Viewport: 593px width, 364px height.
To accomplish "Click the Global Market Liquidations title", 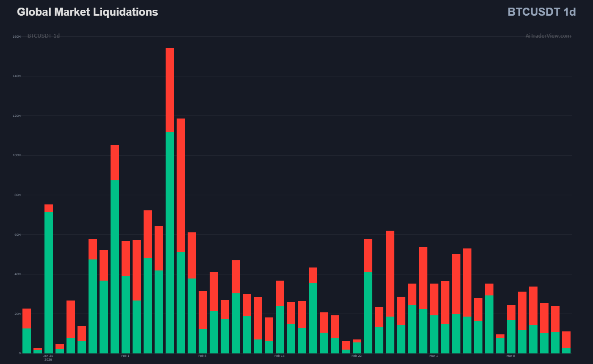I will point(87,12).
